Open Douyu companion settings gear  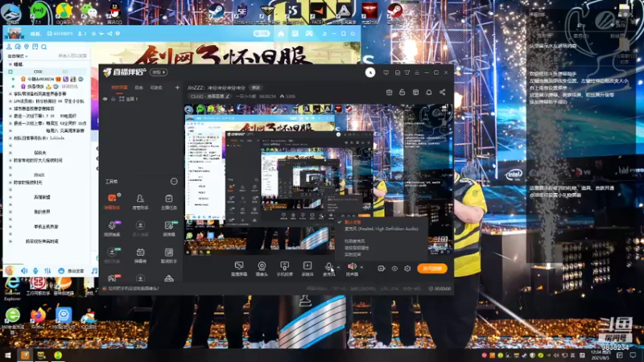point(407,269)
